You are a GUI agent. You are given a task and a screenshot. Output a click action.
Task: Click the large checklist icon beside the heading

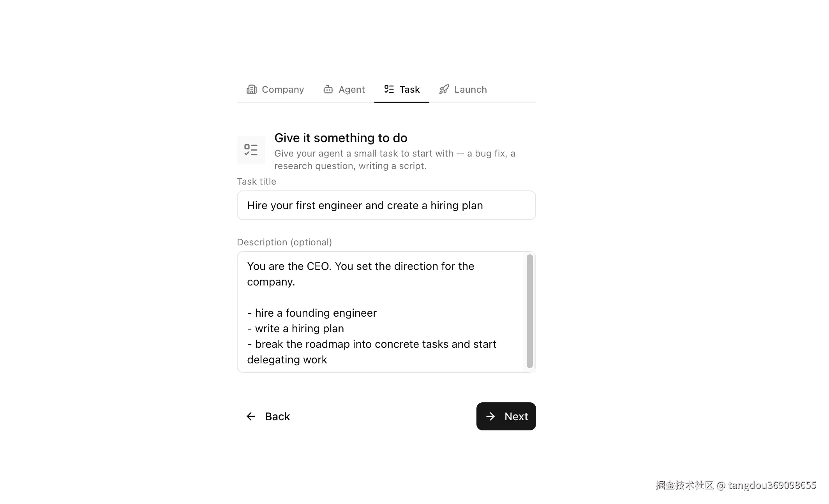point(251,150)
